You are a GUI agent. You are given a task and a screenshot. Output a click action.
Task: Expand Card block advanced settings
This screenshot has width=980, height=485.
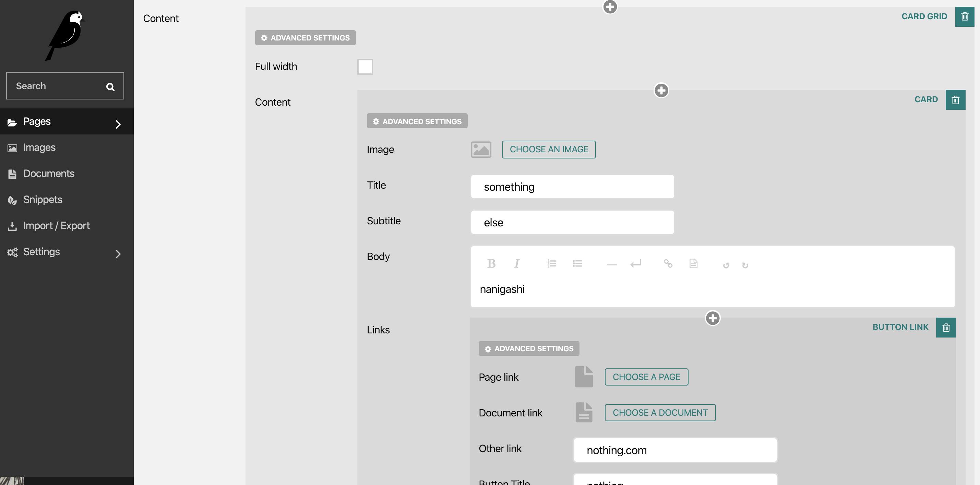coord(417,121)
